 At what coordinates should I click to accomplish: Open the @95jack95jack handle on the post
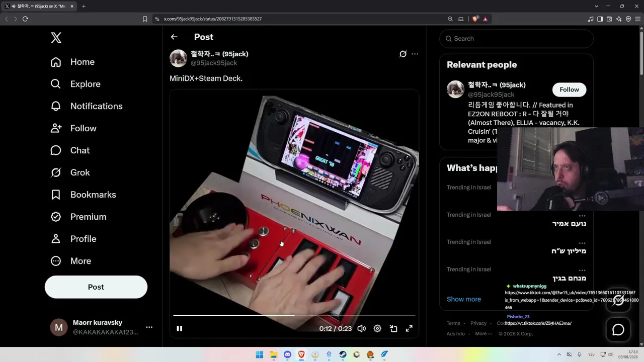214,63
